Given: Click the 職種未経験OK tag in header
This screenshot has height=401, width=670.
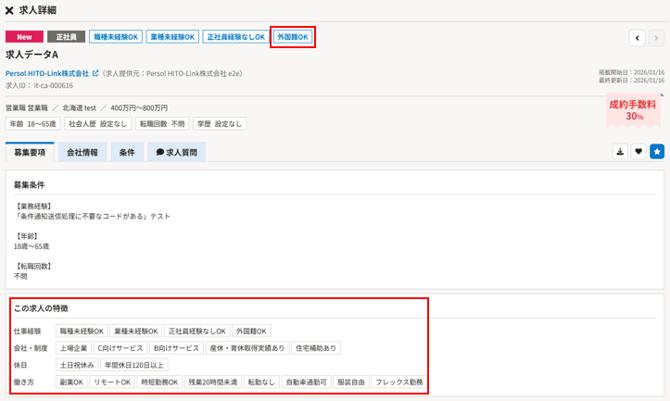Looking at the screenshot, I should click(115, 37).
